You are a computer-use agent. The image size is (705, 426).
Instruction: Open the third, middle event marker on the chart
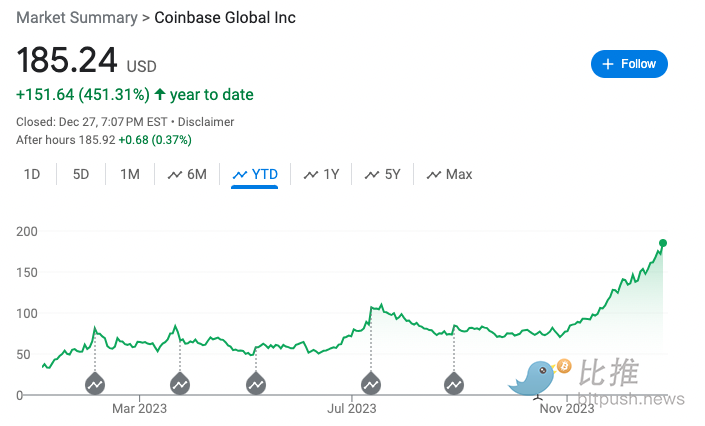coord(256,383)
